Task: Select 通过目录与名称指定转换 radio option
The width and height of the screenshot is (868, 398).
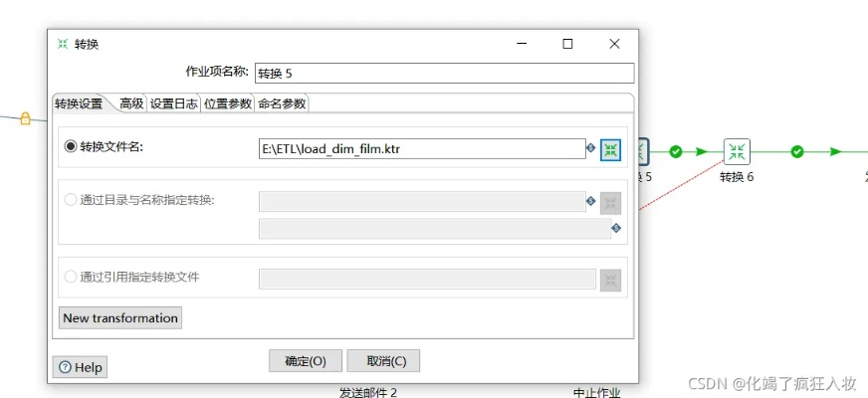Action: point(71,199)
